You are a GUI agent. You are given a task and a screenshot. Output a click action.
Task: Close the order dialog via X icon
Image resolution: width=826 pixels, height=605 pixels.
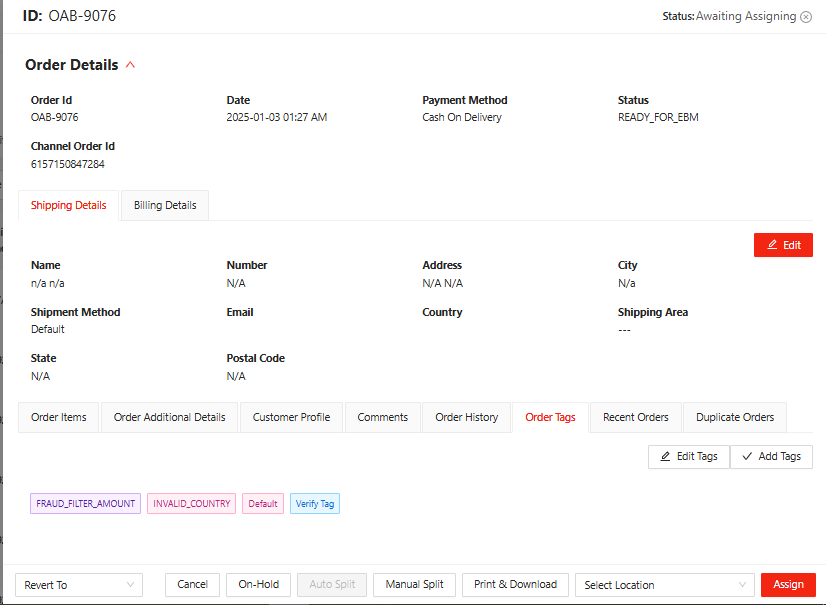point(806,17)
